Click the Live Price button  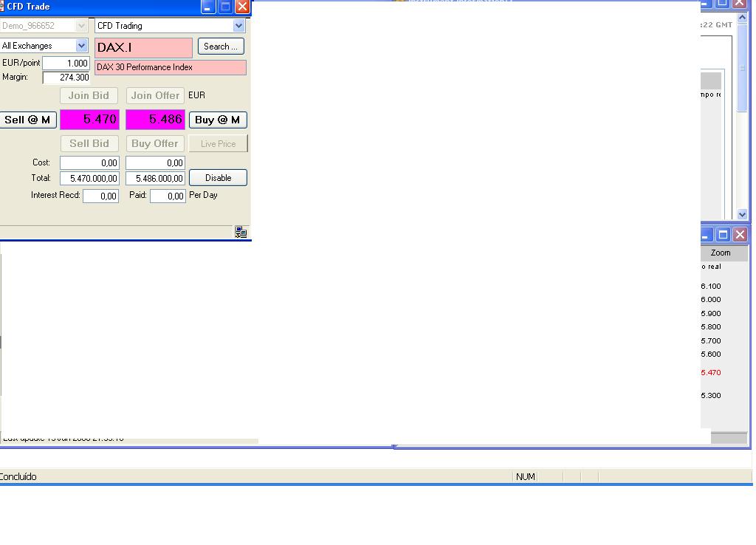click(x=219, y=144)
